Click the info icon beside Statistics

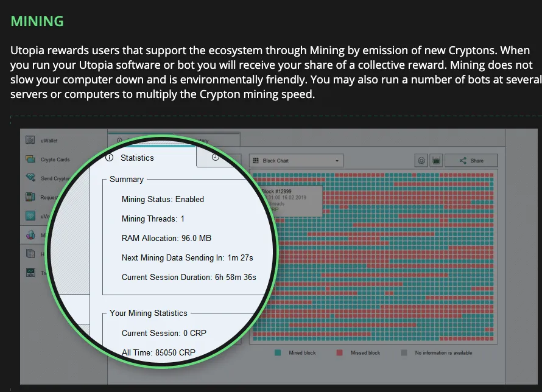109,158
